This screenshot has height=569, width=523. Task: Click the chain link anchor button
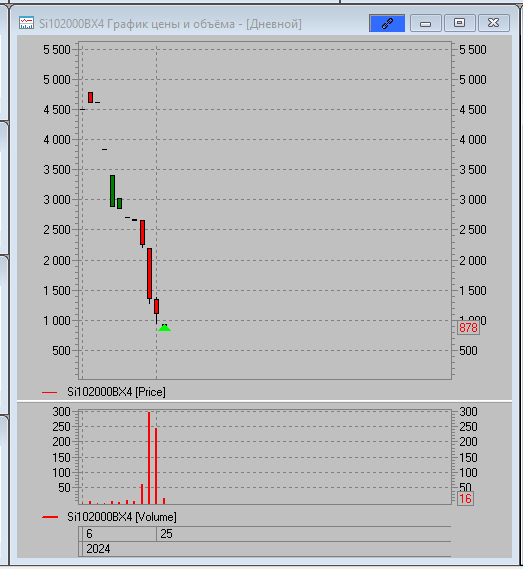(x=387, y=24)
